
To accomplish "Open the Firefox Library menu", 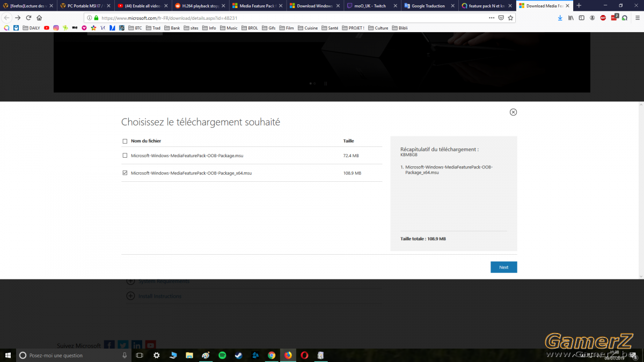I will coord(571,18).
